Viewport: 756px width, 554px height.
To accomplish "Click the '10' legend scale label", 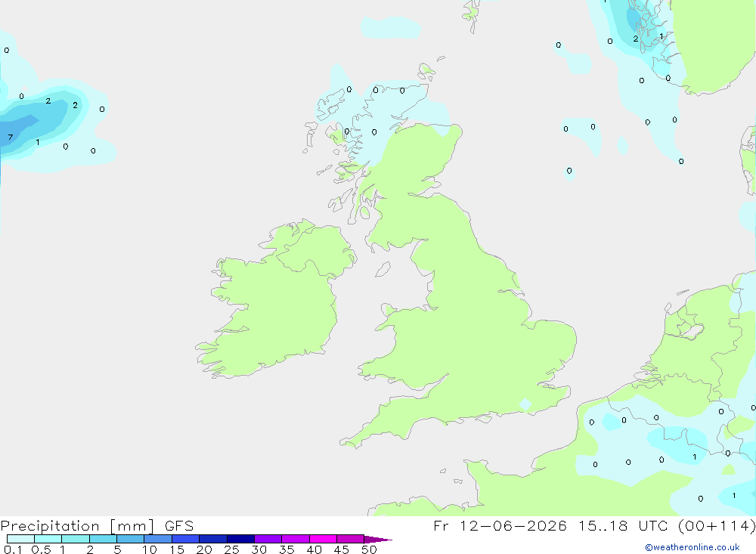I will [x=149, y=549].
